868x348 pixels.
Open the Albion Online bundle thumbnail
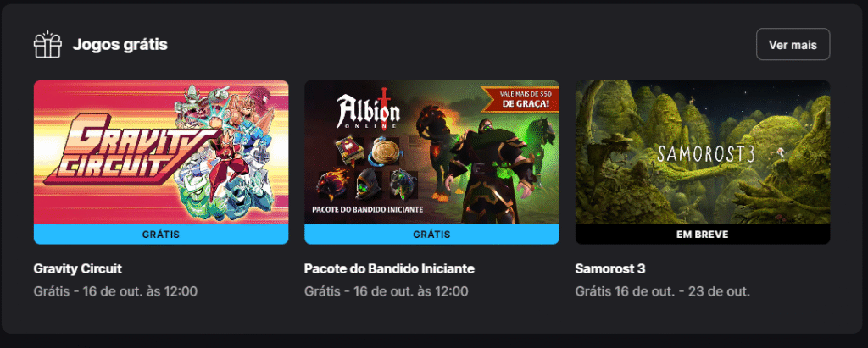click(431, 152)
